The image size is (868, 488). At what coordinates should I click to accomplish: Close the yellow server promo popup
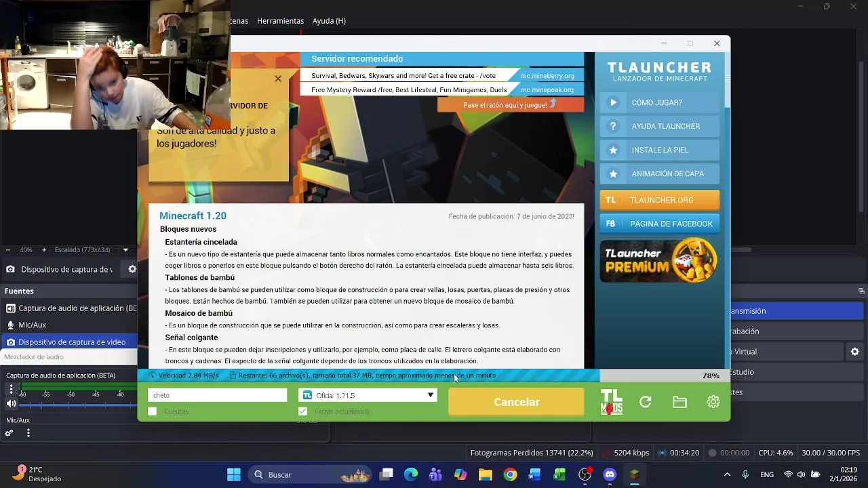point(278,79)
